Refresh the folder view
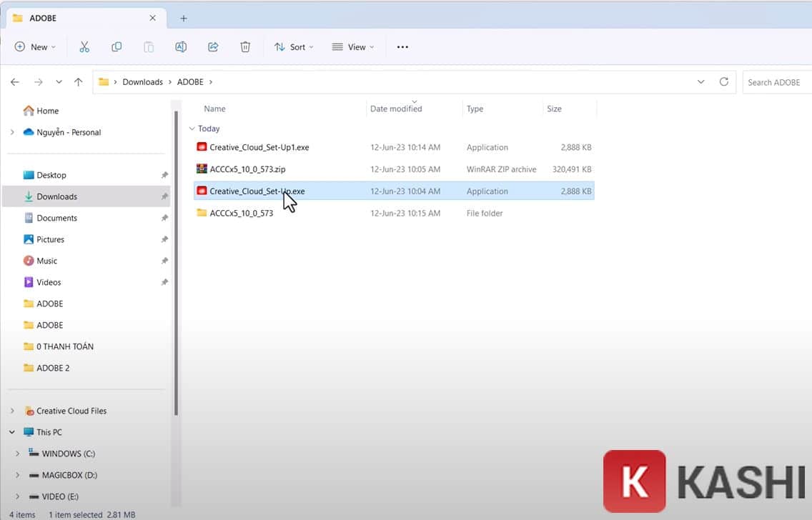Image resolution: width=812 pixels, height=520 pixels. [x=723, y=81]
